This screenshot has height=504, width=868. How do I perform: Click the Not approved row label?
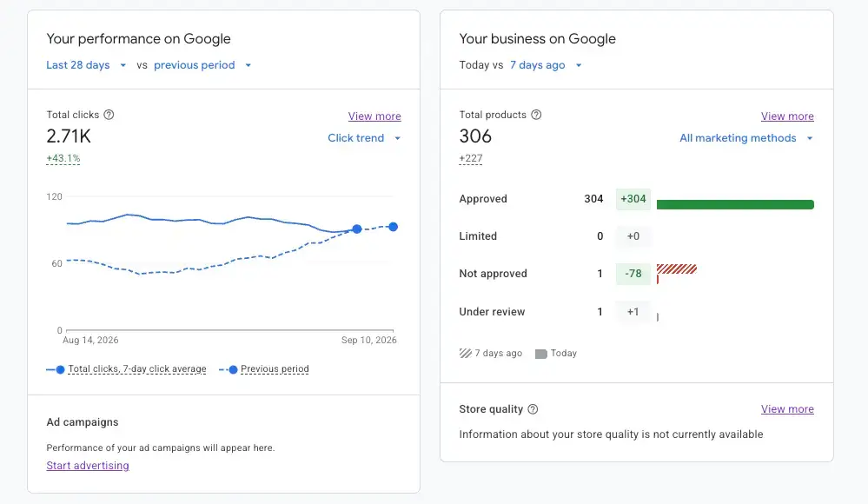tap(493, 274)
